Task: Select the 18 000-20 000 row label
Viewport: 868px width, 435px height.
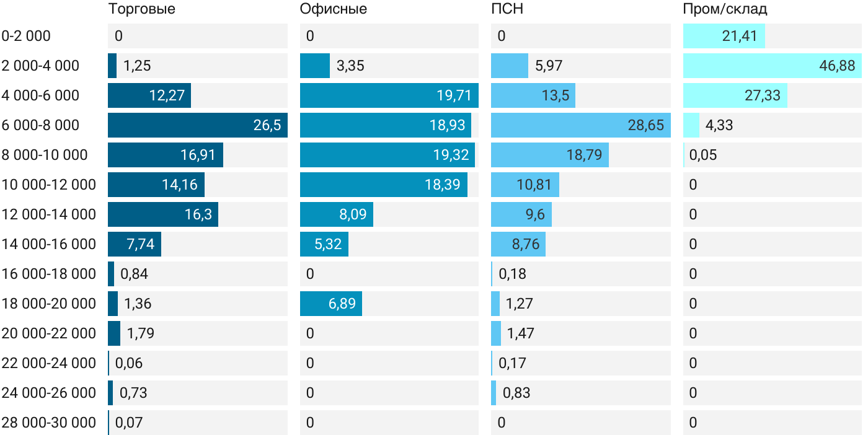Action: pyautogui.click(x=48, y=304)
